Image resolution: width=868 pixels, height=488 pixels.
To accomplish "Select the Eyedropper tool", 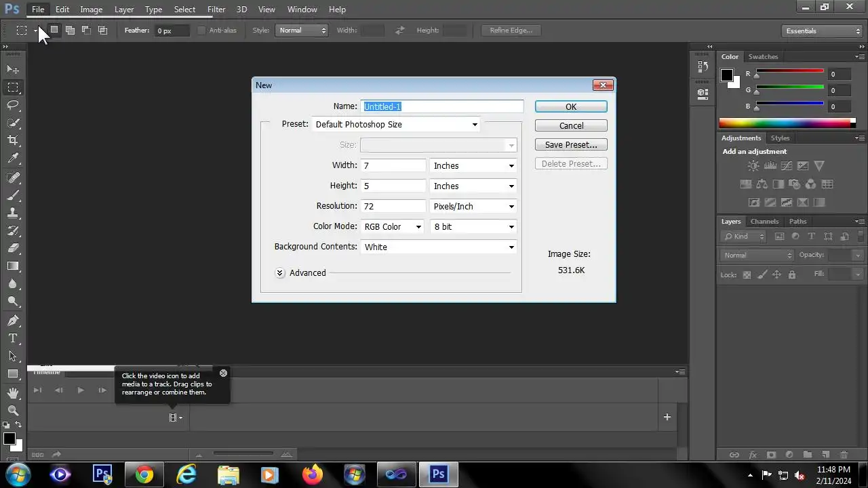I will pos(13,158).
